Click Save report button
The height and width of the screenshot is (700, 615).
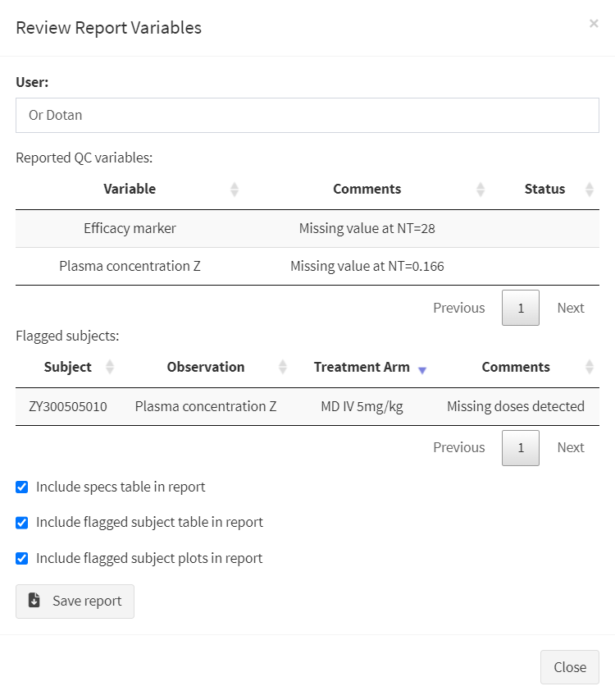click(75, 602)
